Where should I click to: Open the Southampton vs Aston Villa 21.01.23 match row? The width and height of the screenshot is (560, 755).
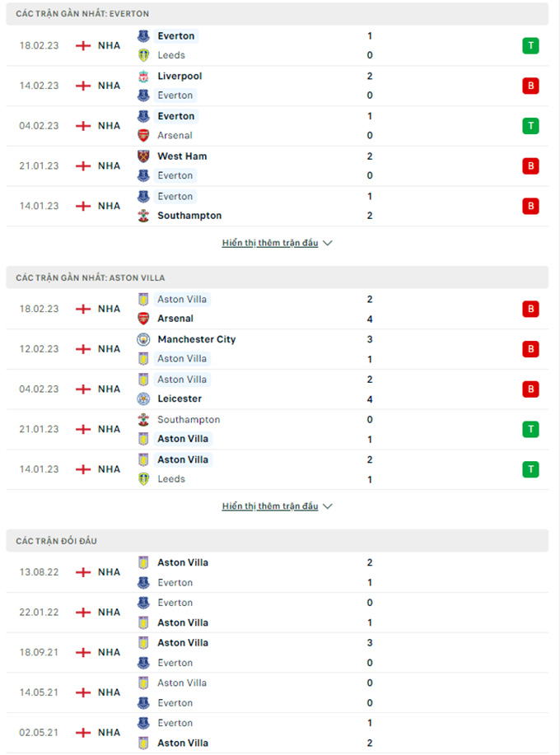[x=278, y=430]
